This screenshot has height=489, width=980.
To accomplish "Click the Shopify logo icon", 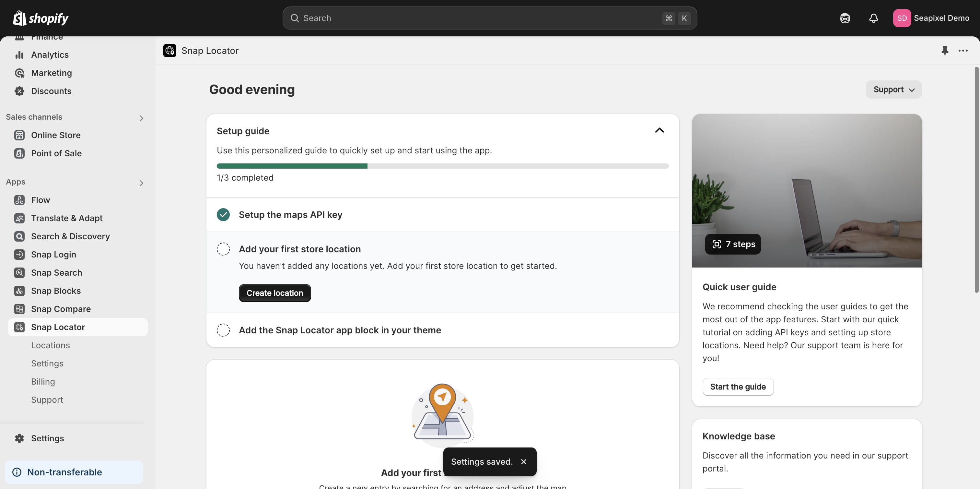I will click(19, 18).
